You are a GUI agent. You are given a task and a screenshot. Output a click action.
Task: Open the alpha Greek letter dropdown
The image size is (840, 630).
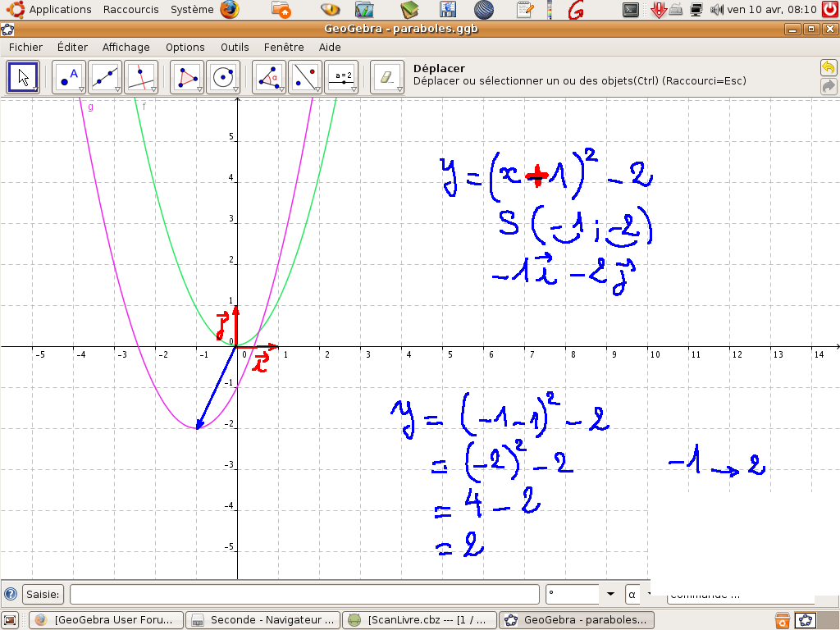[x=638, y=594]
